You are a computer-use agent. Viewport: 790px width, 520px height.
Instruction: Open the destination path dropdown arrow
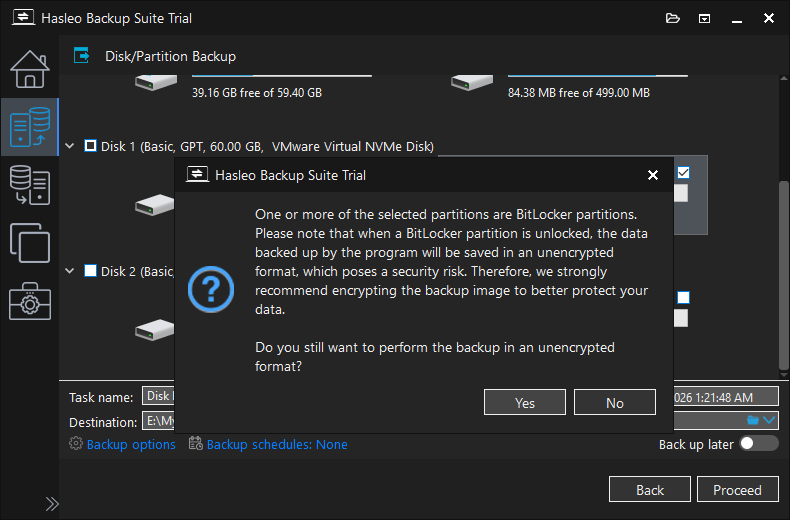click(769, 420)
